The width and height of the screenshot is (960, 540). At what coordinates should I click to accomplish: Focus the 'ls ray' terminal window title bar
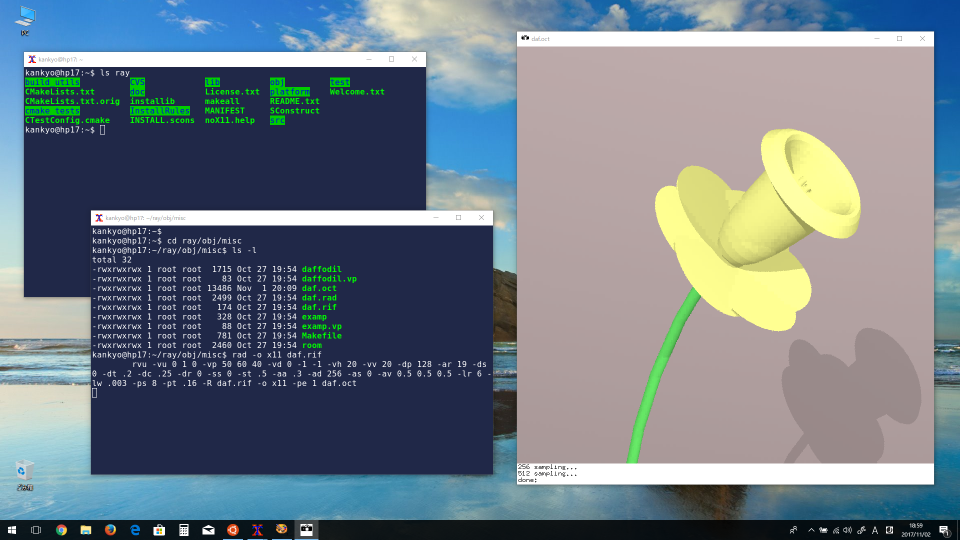200,59
